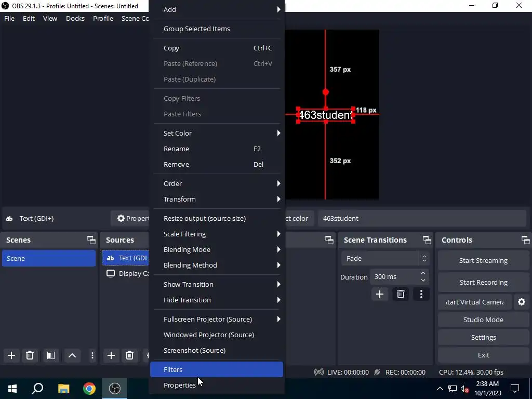This screenshot has width=532, height=399.
Task: Float the Scene Transitions dock
Action: pos(427,240)
